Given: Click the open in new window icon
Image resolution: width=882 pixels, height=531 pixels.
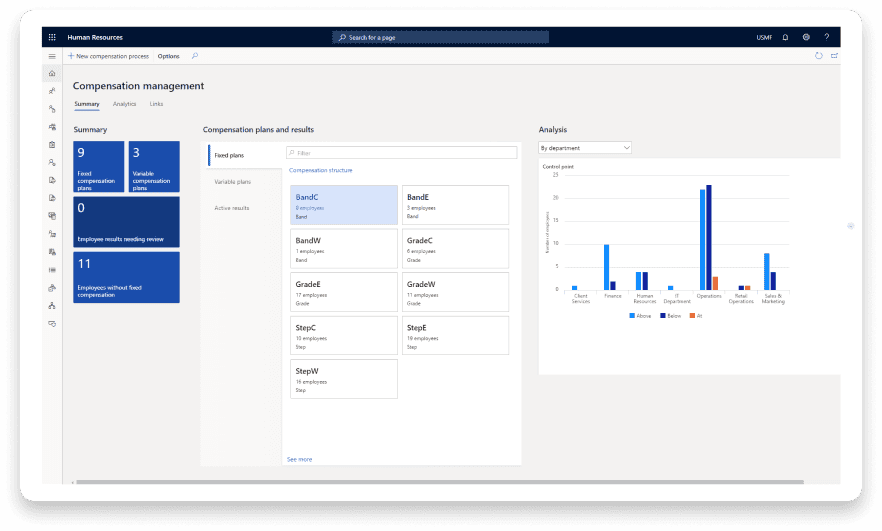Looking at the screenshot, I should pos(834,56).
